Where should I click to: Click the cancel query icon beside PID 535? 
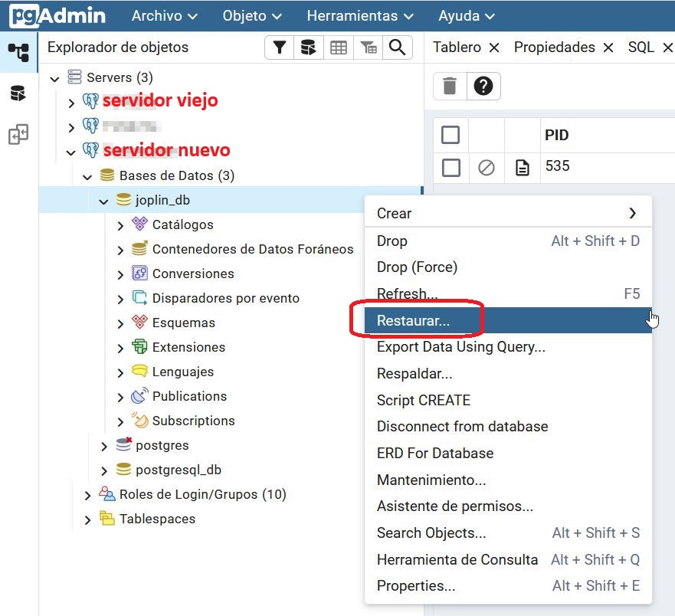tap(487, 167)
